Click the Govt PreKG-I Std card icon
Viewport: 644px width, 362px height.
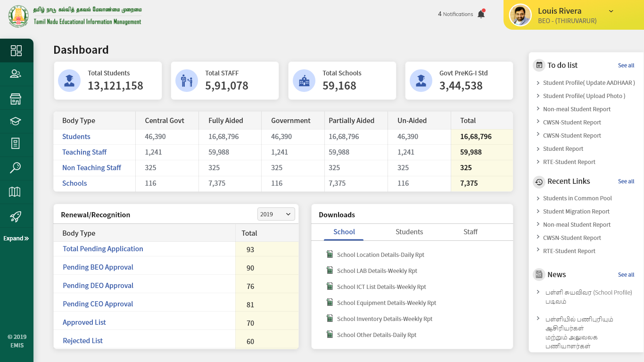(421, 81)
